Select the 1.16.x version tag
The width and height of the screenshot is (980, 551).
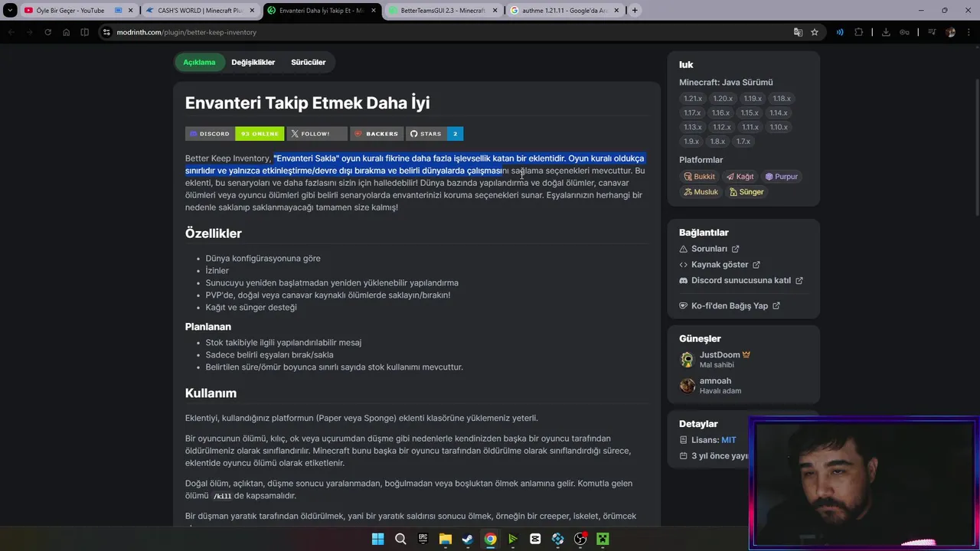point(720,113)
